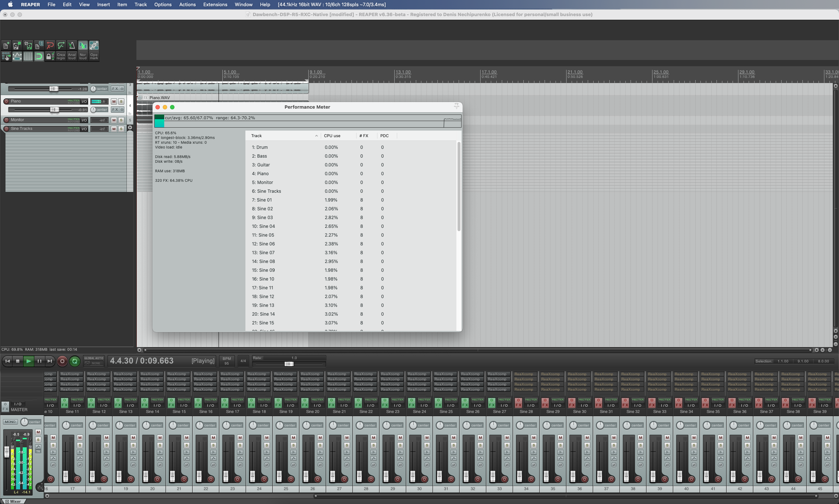Click the Normalize loudness toolbar button
The width and height of the screenshot is (839, 504).
click(x=83, y=56)
